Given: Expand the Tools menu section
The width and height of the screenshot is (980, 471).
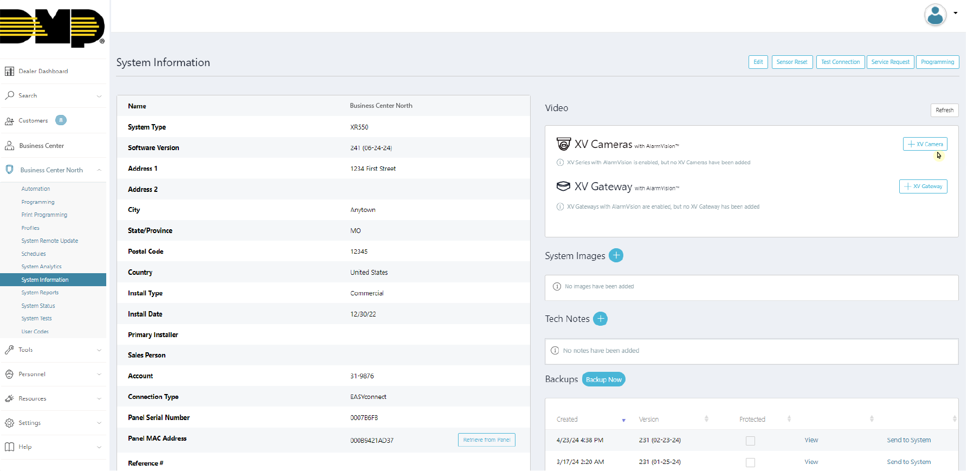Looking at the screenshot, I should coord(53,350).
